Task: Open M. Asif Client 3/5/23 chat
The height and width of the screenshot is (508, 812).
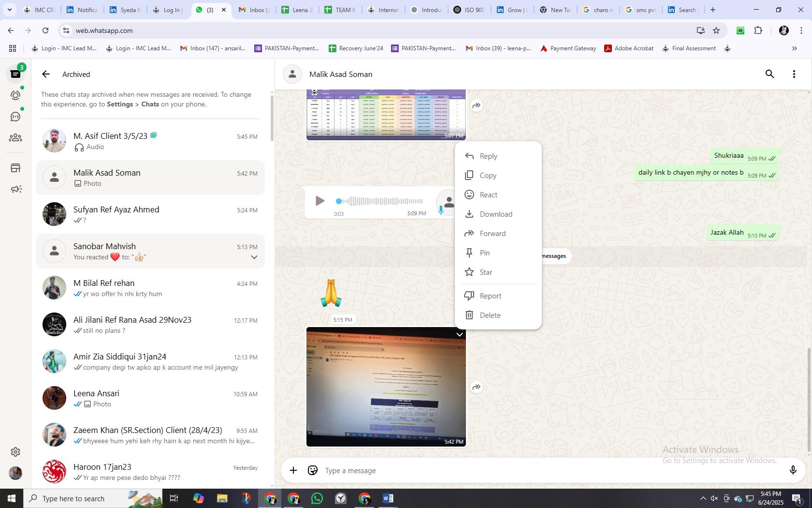Action: point(150,141)
